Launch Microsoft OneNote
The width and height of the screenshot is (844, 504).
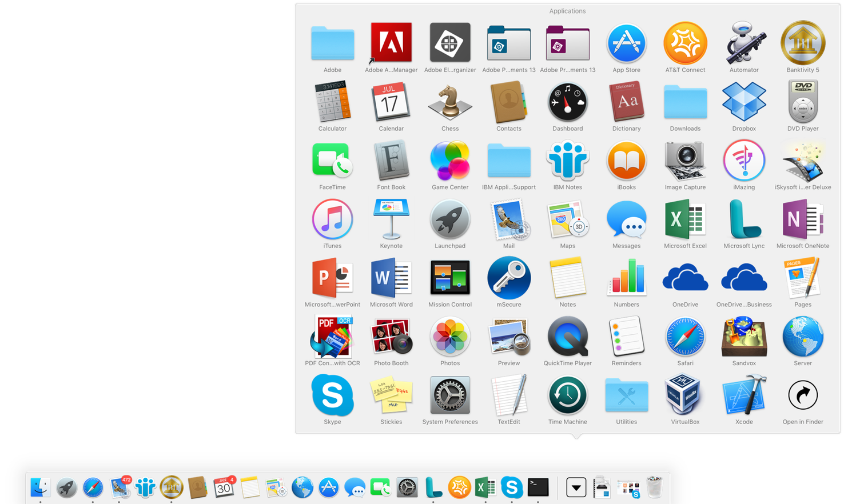(x=803, y=219)
